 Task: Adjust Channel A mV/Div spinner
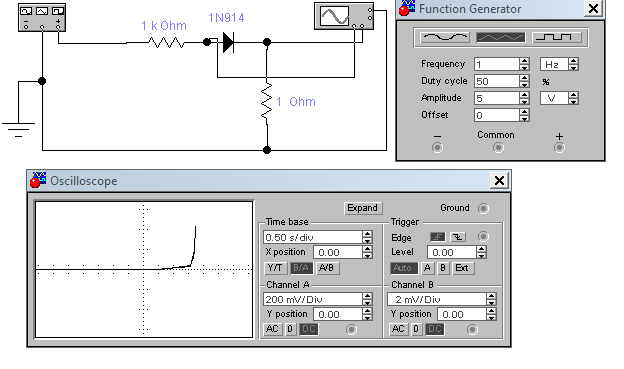(367, 299)
